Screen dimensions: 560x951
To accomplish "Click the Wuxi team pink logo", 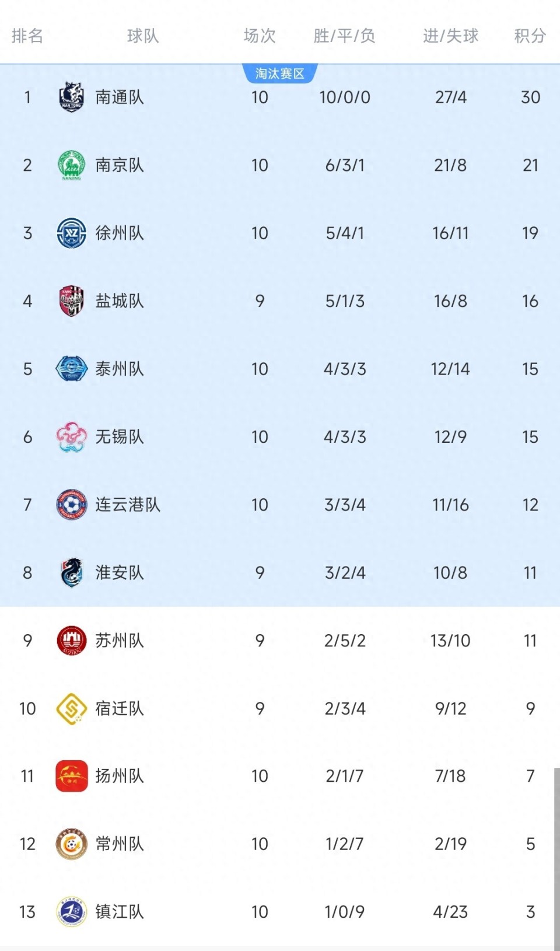I will tap(72, 437).
